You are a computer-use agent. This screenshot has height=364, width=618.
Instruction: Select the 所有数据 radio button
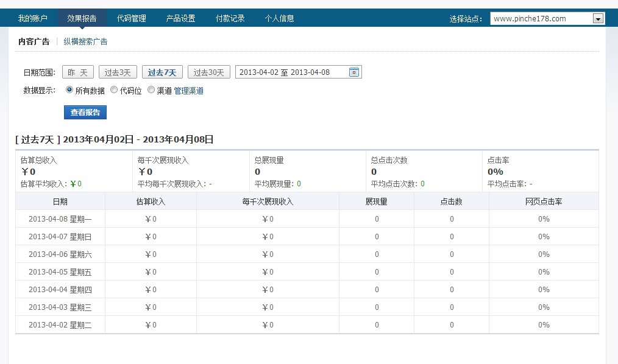point(69,90)
